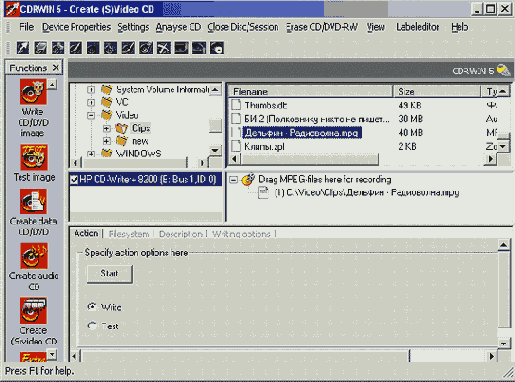Select the Thumbs.db file in the list

point(266,105)
